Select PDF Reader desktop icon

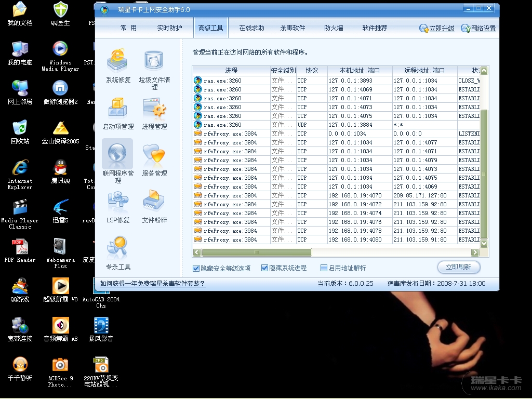[20, 250]
